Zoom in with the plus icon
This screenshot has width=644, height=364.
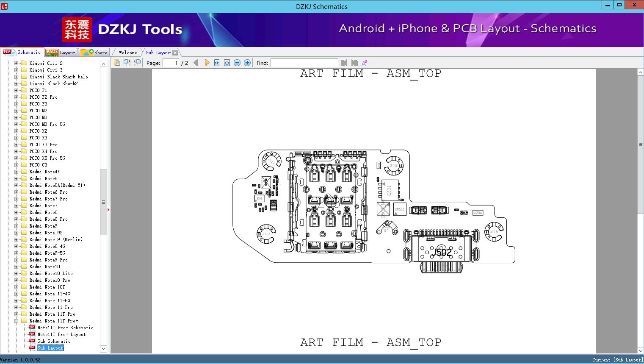click(x=247, y=63)
